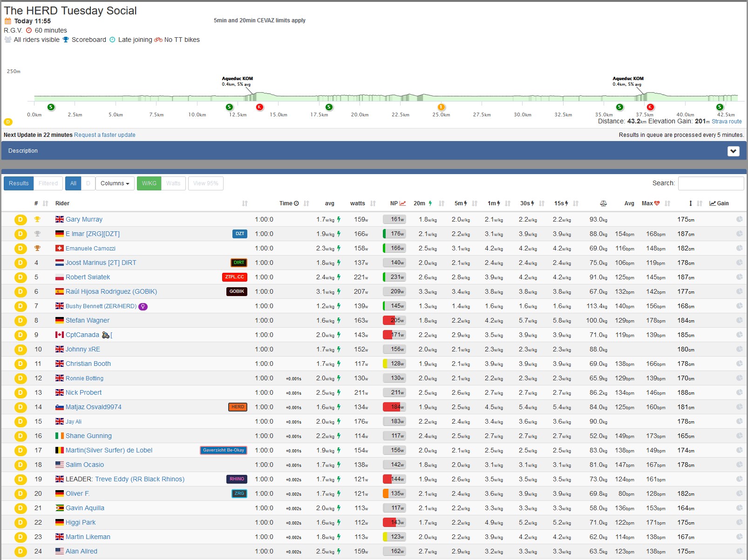
Task: Select the Results tab
Action: click(19, 183)
